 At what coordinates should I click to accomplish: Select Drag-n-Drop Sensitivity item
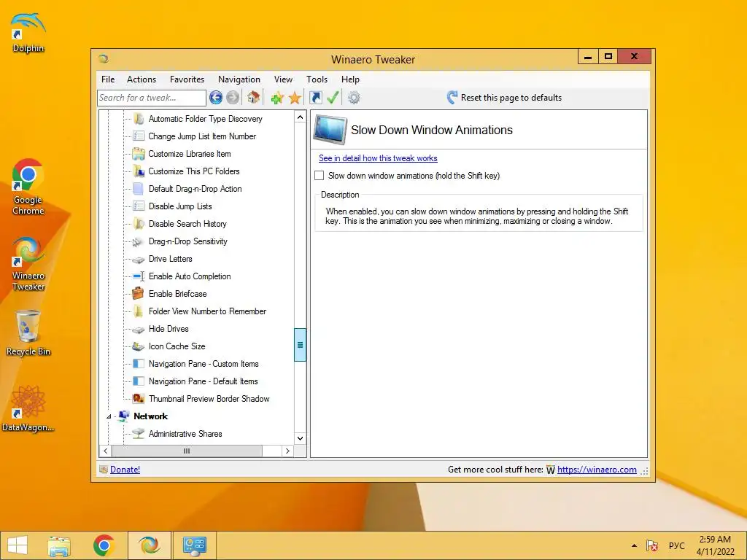[x=188, y=241]
